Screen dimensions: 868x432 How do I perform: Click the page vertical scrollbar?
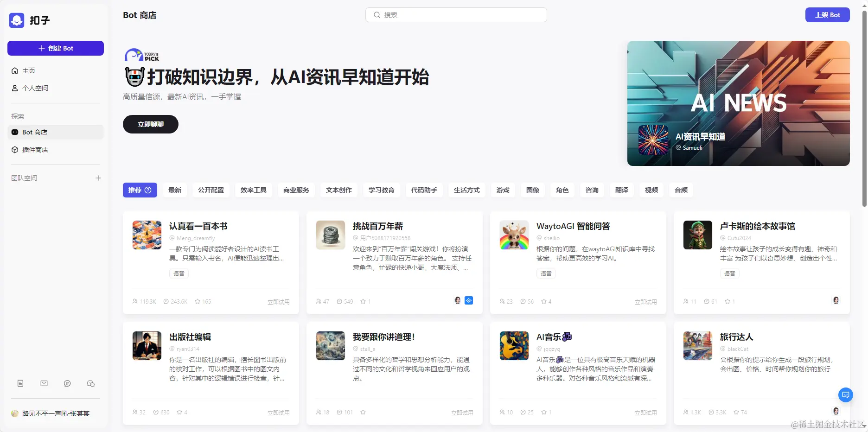pyautogui.click(x=864, y=109)
